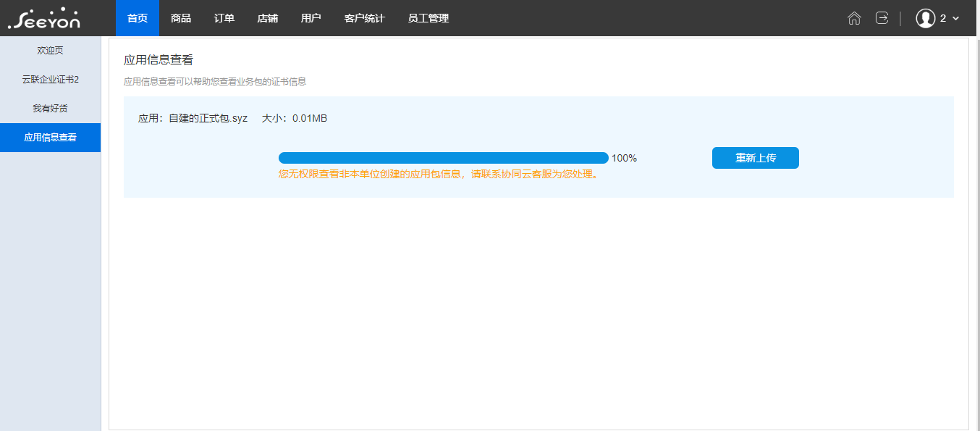980x431 pixels.
Task: Click the file size 0.01MB text
Action: [x=310, y=118]
